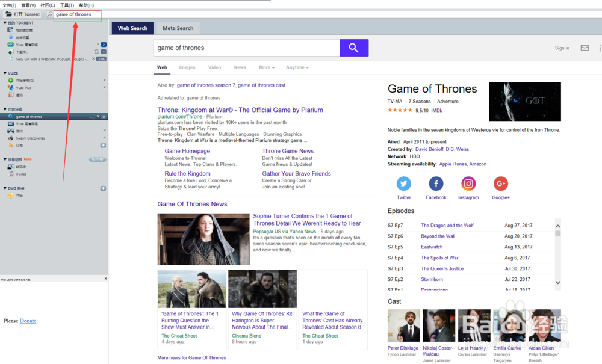Click the Donate link
602x364 pixels.
pos(28,321)
